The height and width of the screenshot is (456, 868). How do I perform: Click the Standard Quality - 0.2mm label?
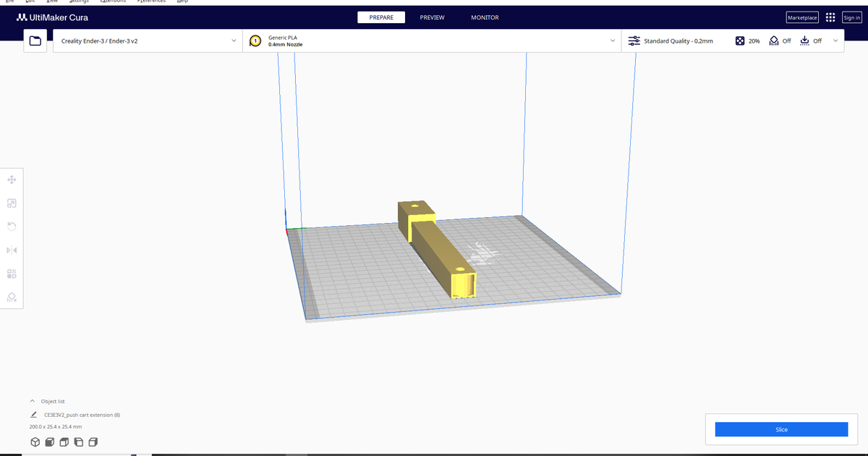678,41
